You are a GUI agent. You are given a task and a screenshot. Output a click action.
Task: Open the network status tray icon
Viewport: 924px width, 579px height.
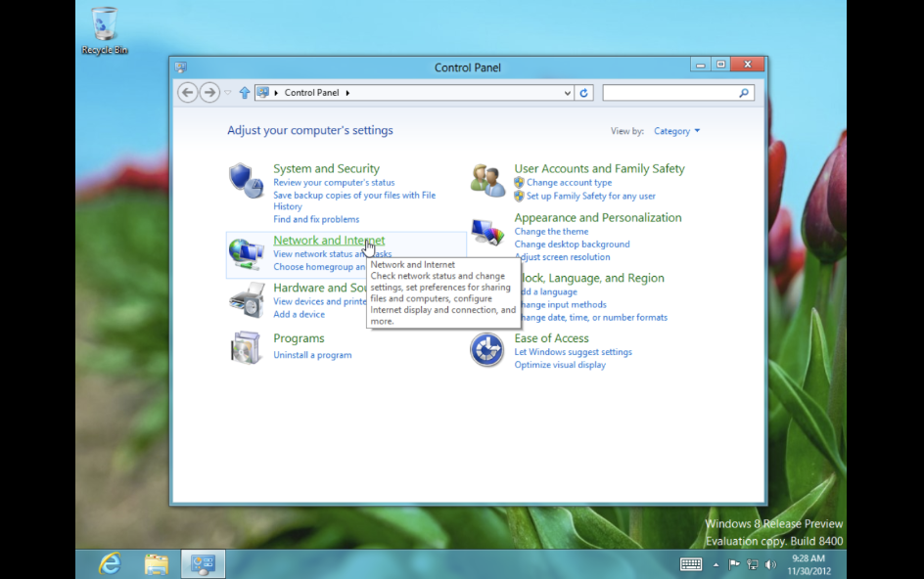click(752, 564)
